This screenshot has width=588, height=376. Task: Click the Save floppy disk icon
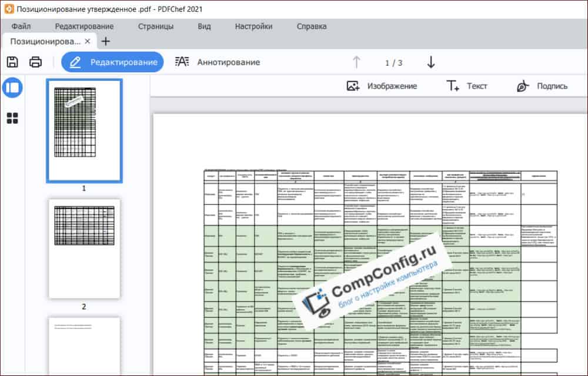(x=12, y=62)
